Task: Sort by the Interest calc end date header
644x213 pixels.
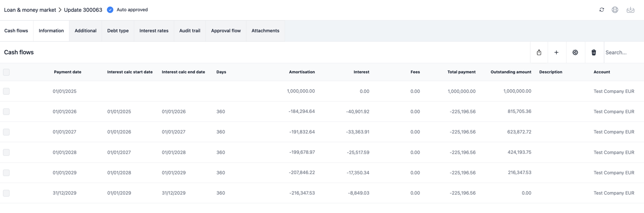Action: pos(183,72)
